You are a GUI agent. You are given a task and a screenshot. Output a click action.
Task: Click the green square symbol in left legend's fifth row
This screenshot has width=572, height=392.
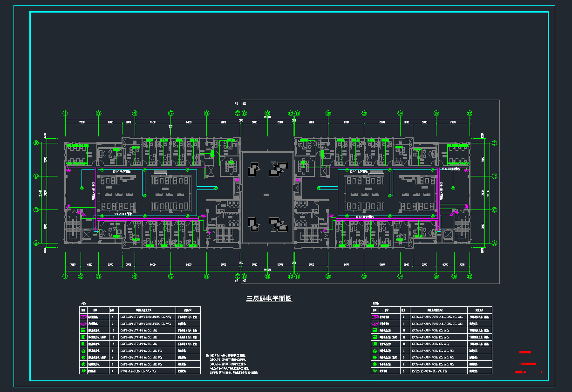click(x=83, y=344)
